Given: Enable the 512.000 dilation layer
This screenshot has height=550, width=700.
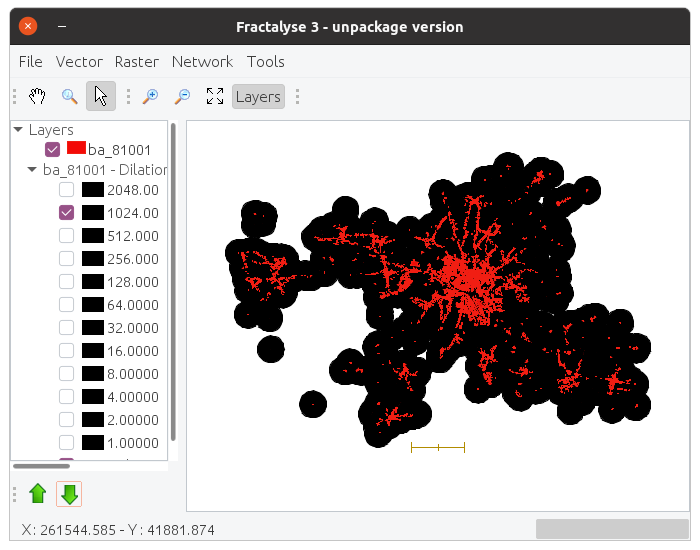Looking at the screenshot, I should point(66,236).
